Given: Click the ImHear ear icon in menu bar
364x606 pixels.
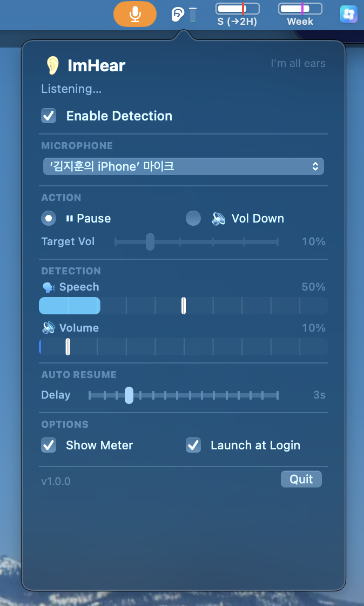Looking at the screenshot, I should tap(177, 15).
